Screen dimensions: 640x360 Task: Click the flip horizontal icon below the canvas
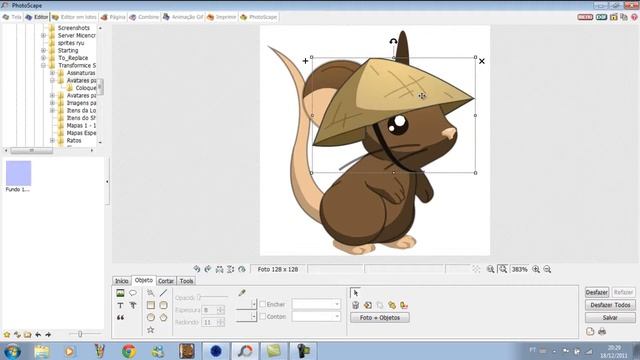click(x=219, y=269)
